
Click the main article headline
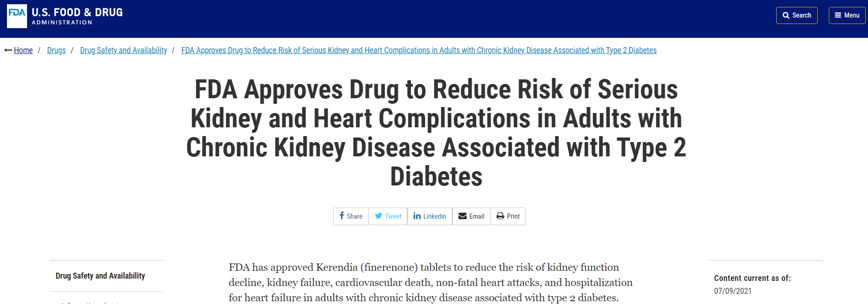[436, 133]
